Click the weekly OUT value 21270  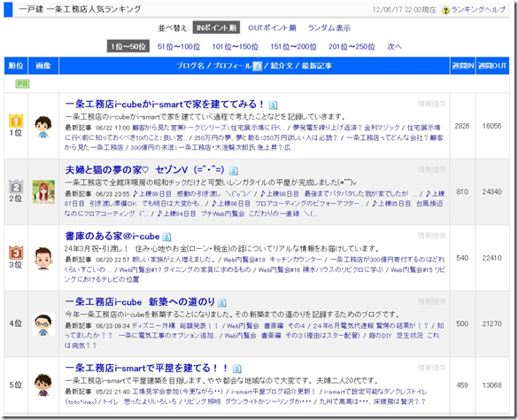(492, 323)
